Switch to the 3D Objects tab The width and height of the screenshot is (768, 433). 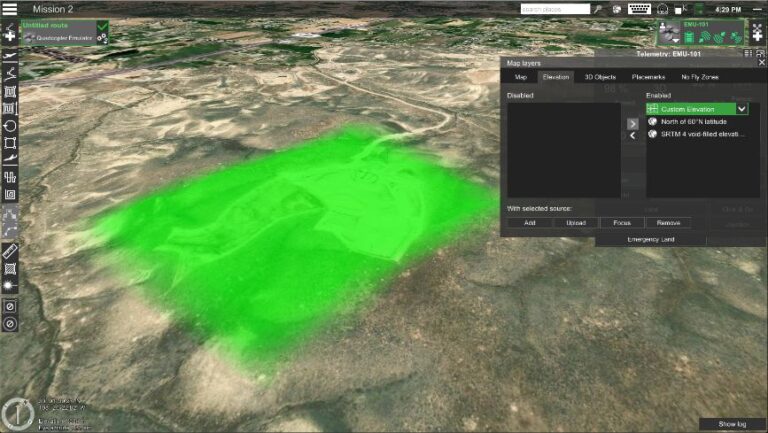click(x=600, y=77)
